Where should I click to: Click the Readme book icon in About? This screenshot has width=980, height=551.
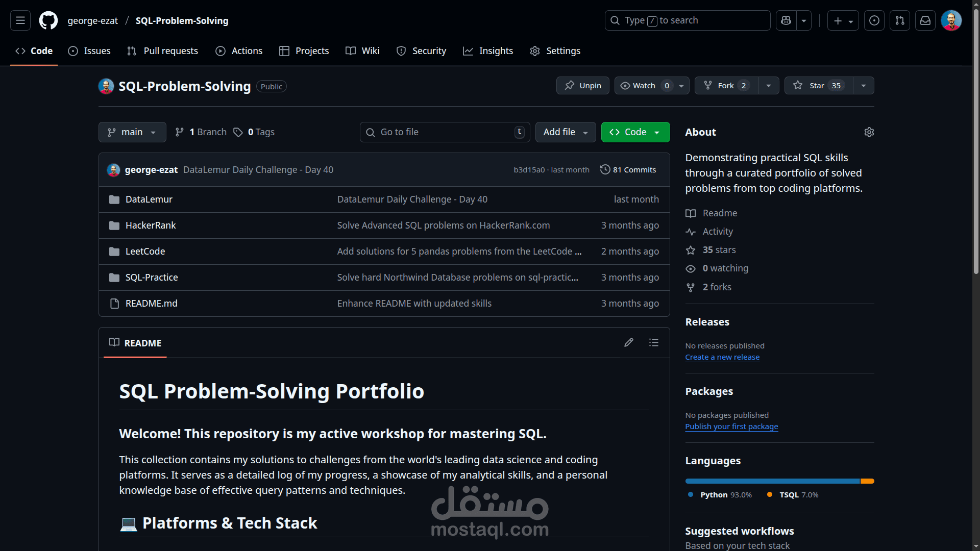point(691,213)
